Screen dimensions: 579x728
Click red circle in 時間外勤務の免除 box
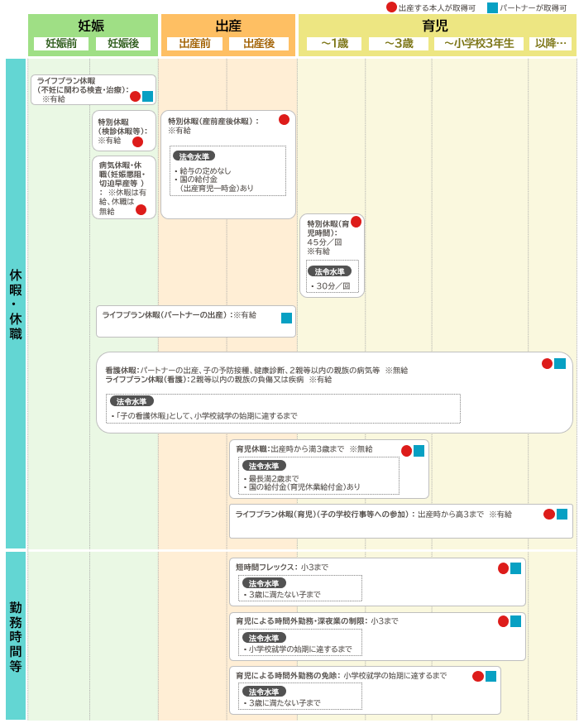coord(478,677)
